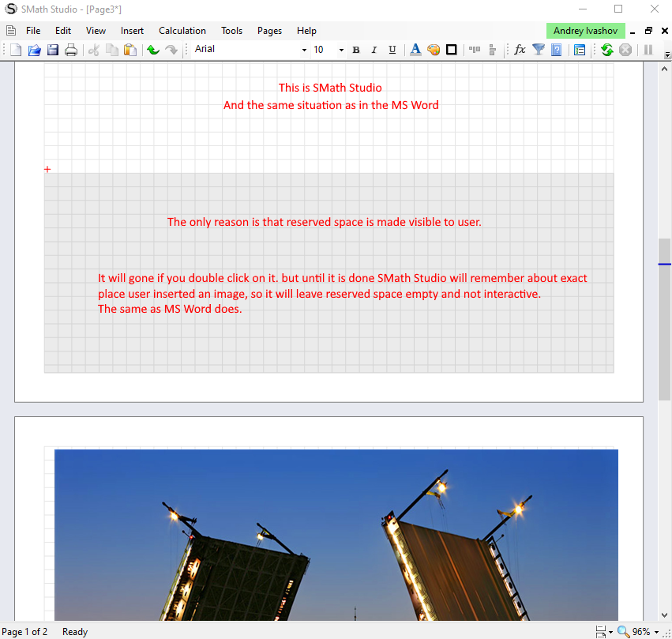Click the green Undo arrow
The image size is (672, 639).
[153, 50]
